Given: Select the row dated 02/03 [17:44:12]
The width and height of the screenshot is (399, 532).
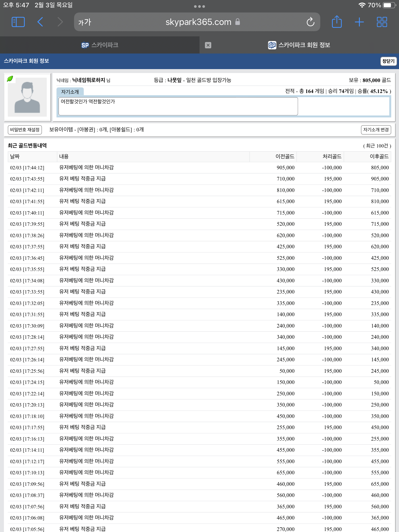Looking at the screenshot, I should coord(199,168).
